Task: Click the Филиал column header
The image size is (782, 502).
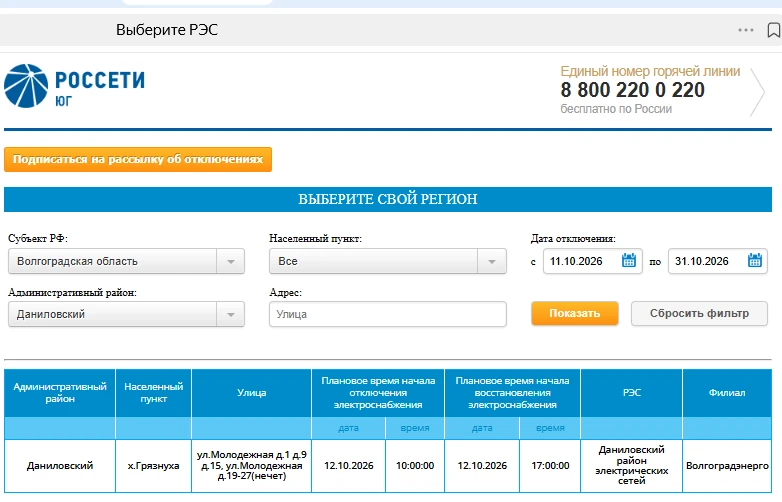Action: [x=727, y=393]
